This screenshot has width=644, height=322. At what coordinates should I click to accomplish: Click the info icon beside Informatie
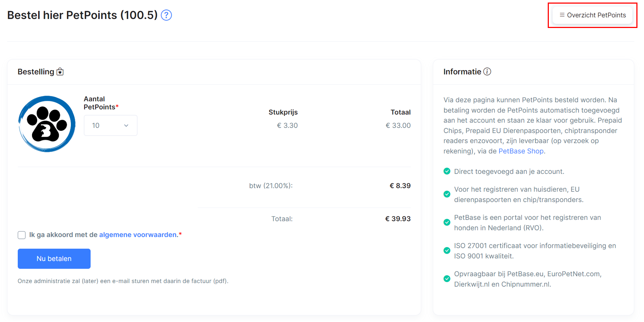click(487, 72)
